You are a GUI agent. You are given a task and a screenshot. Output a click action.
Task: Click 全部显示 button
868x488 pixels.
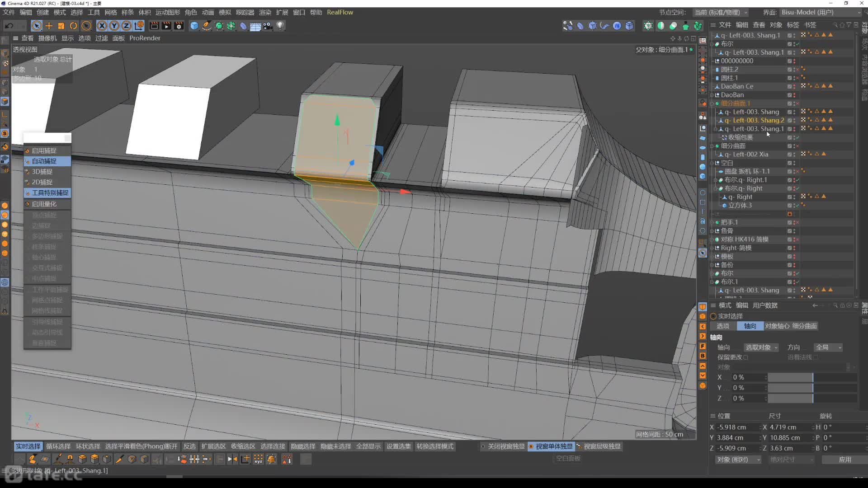(368, 446)
